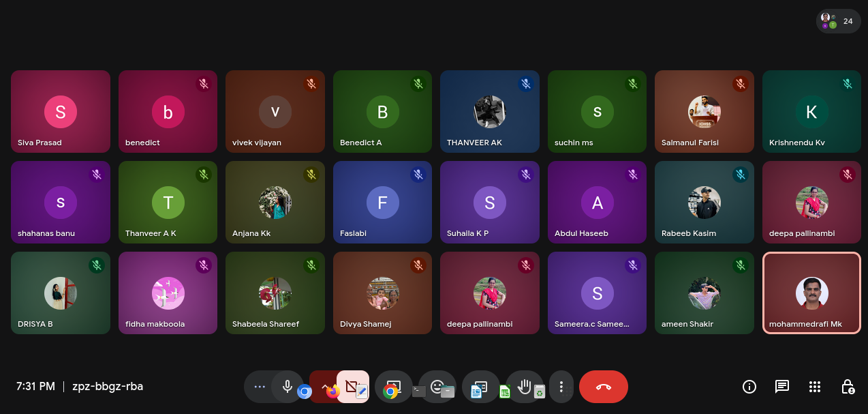
Task: Expand audio settings three-dot button beside microphone
Action: (259, 387)
